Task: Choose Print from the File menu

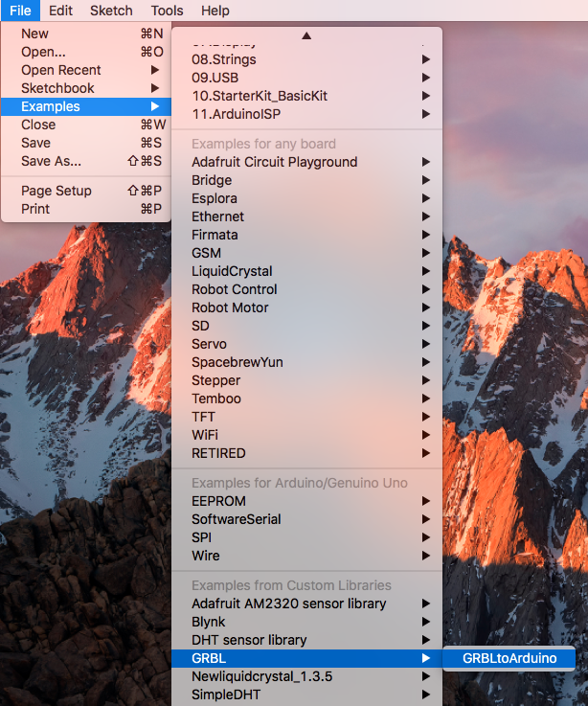Action: (x=86, y=209)
